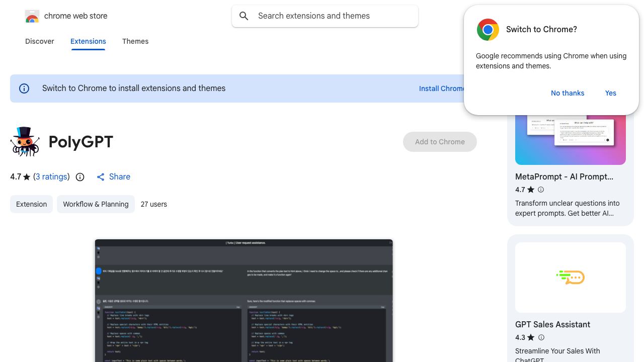Viewport: 644px width, 362px height.
Task: Click the Add to Chrome button
Action: (440, 142)
